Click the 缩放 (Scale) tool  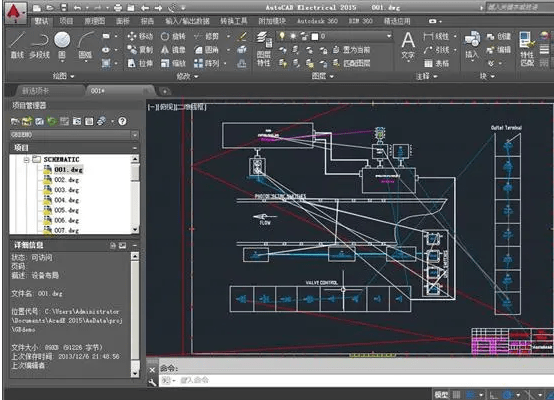173,63
